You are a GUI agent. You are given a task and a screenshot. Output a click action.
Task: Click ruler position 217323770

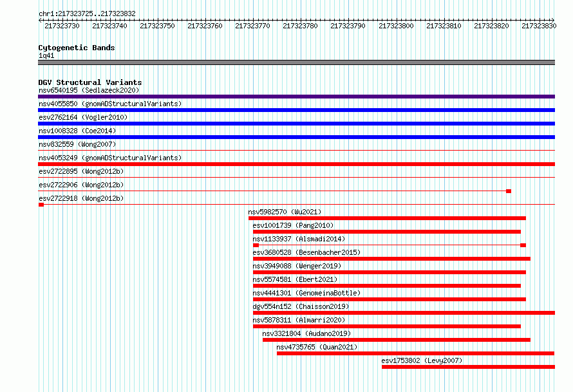point(252,26)
